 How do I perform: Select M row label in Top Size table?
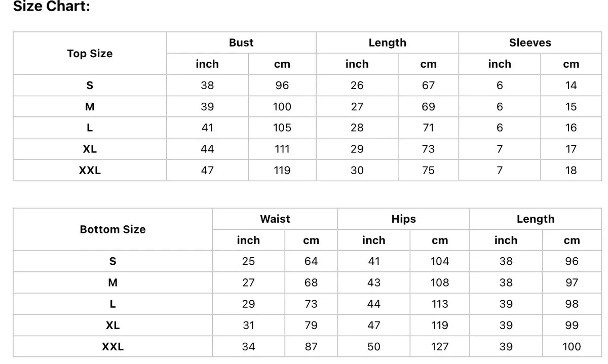[90, 107]
